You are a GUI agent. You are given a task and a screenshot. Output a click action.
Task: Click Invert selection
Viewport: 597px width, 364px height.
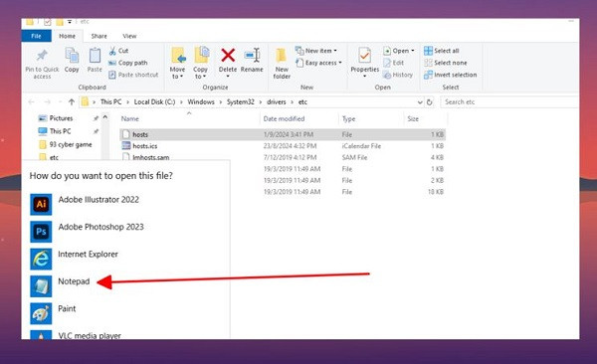(451, 75)
